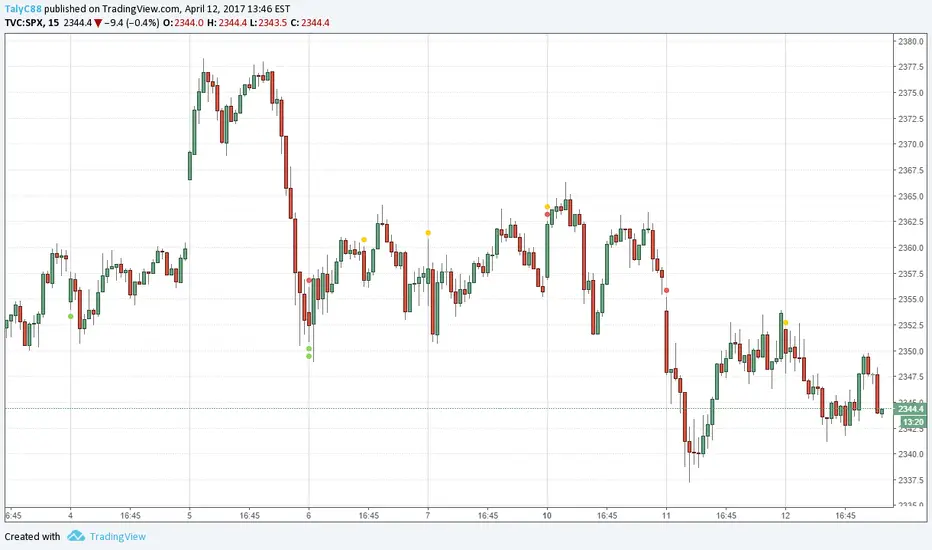Select the TVC:SPX symbol label
The height and width of the screenshot is (550, 932).
[x=27, y=21]
